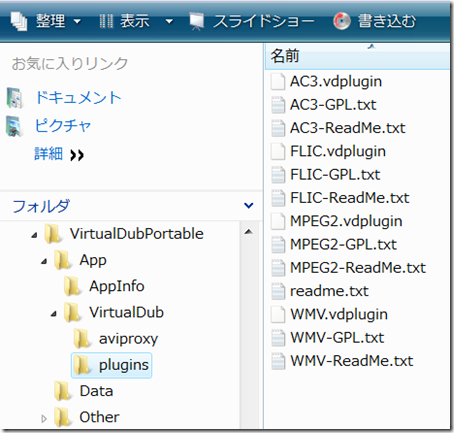Click the AC3-GPL.txt document icon
Screen dimensions: 454x433
point(278,105)
